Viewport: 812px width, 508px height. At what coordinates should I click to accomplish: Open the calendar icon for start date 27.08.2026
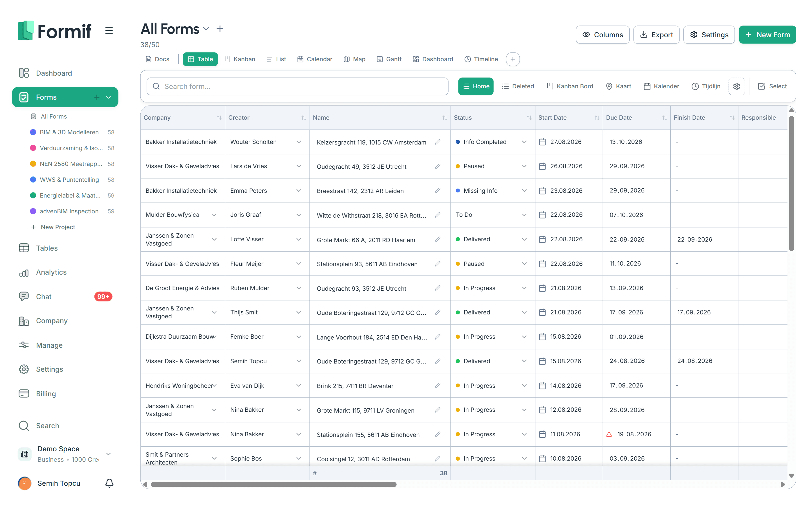click(x=542, y=142)
